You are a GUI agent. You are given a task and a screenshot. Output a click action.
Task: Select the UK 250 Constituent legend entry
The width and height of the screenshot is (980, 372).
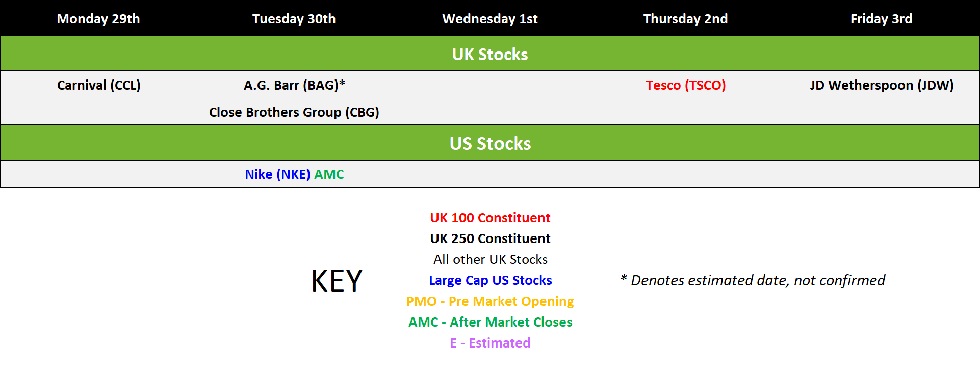(x=489, y=238)
